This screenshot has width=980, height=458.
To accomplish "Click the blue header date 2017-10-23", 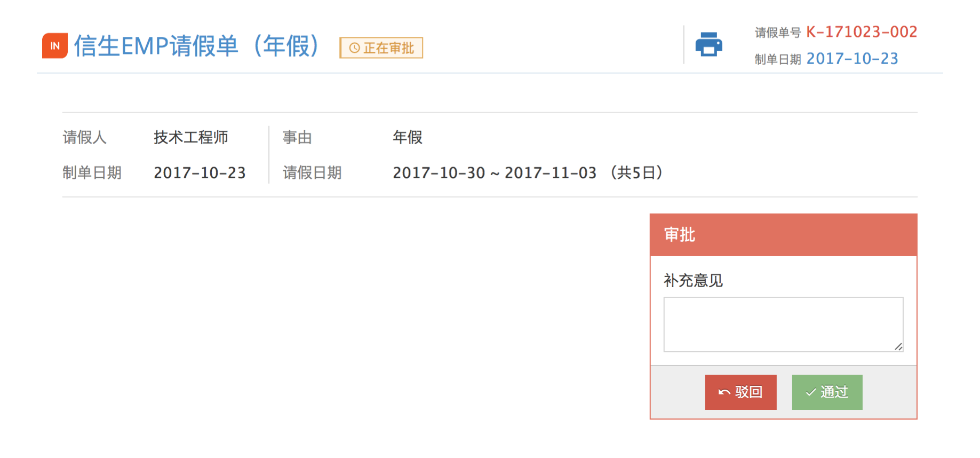I will [852, 59].
